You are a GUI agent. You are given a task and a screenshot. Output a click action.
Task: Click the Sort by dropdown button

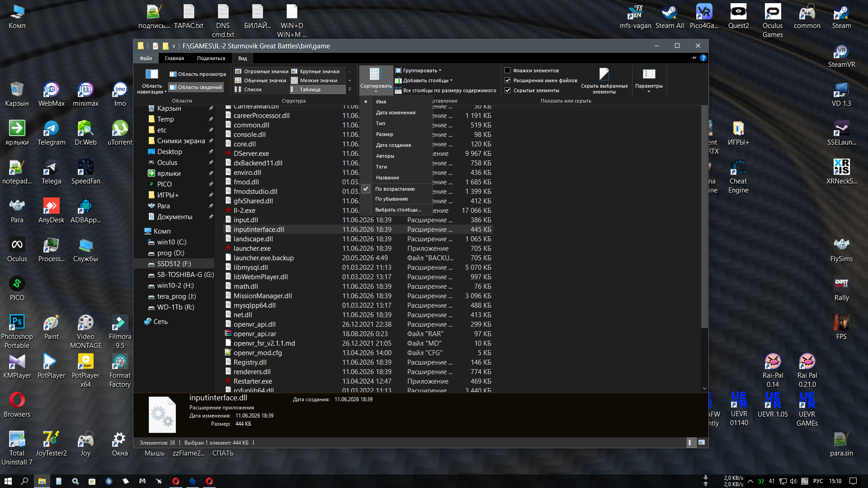[376, 80]
